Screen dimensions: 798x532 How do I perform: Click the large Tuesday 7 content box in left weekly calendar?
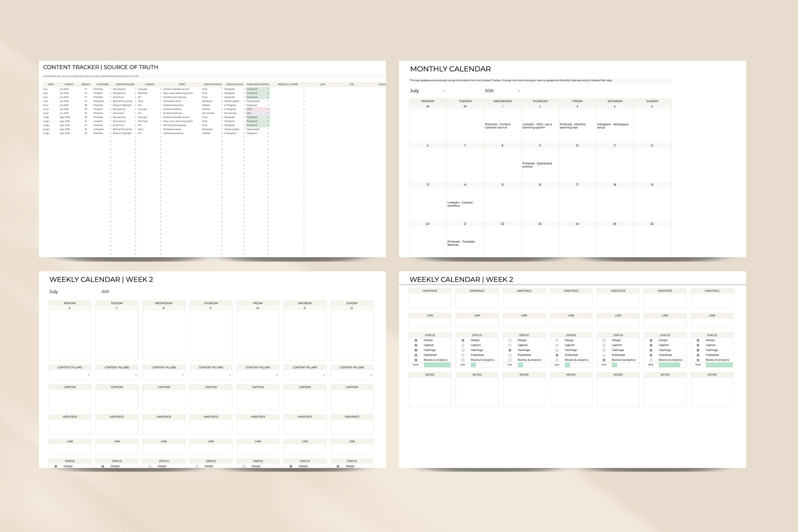point(117,335)
